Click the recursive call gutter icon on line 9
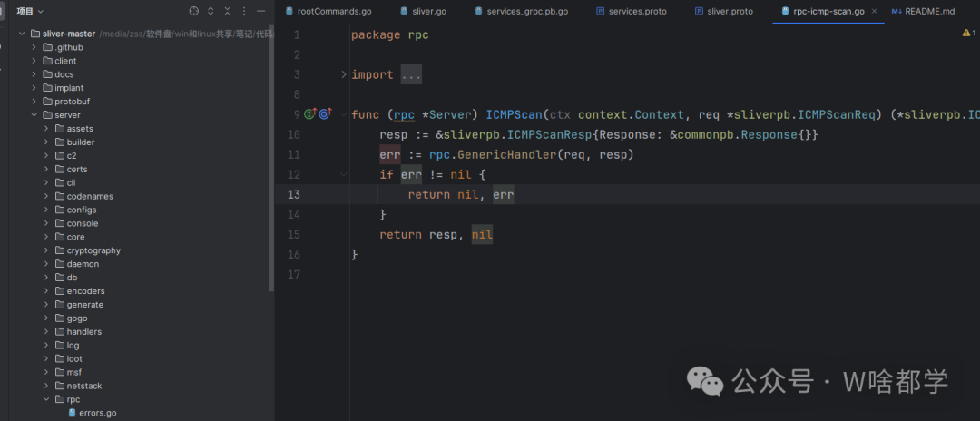Image resolution: width=980 pixels, height=421 pixels. 324,114
